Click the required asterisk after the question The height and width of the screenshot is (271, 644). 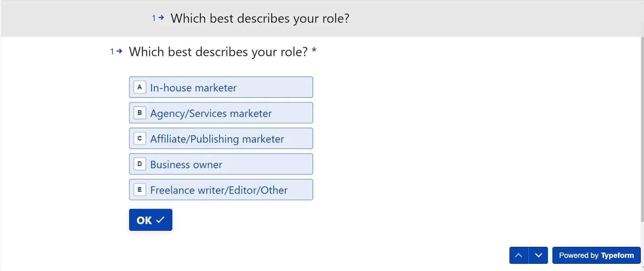tap(314, 51)
